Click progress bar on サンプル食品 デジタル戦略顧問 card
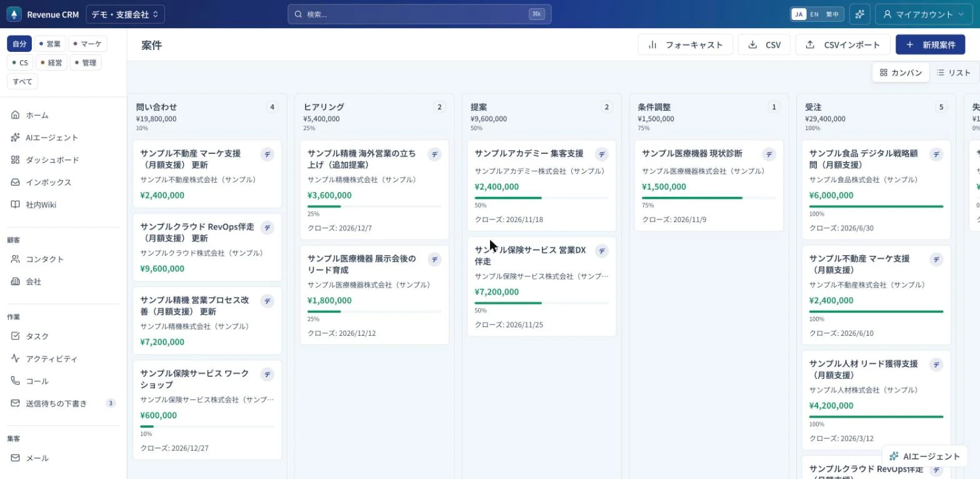This screenshot has width=980, height=479. (x=876, y=206)
